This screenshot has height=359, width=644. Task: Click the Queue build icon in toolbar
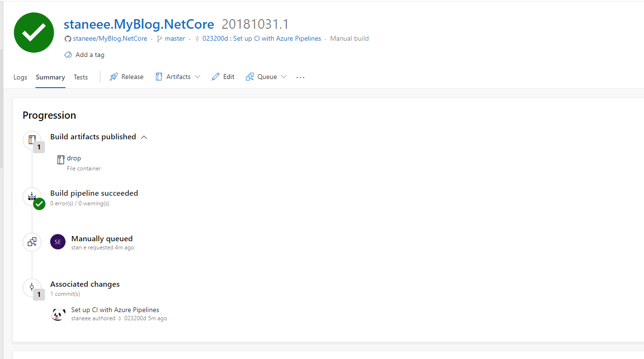tap(250, 77)
